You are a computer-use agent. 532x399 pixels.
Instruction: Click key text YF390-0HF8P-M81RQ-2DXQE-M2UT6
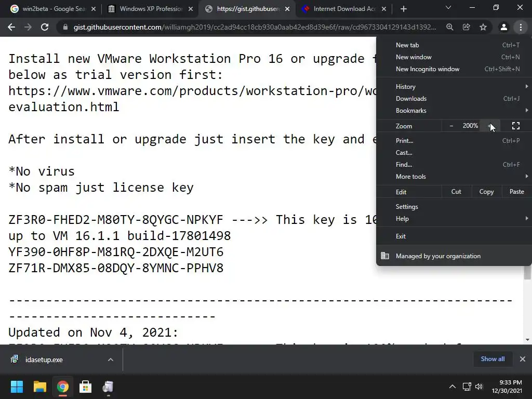[116, 252]
